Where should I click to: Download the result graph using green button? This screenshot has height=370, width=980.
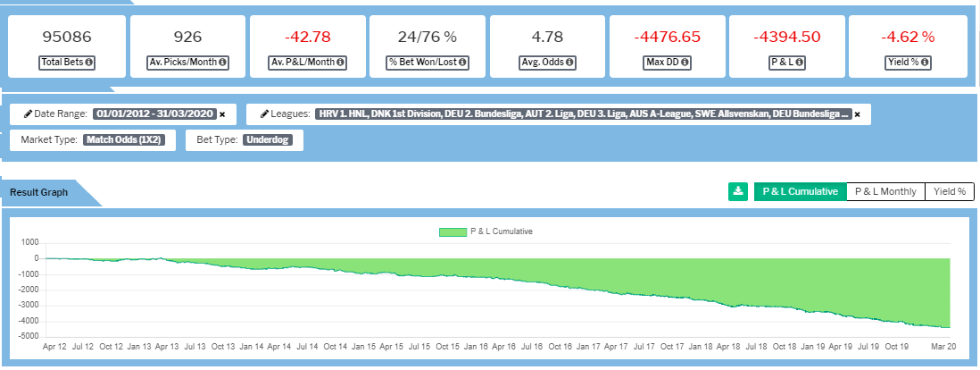737,191
